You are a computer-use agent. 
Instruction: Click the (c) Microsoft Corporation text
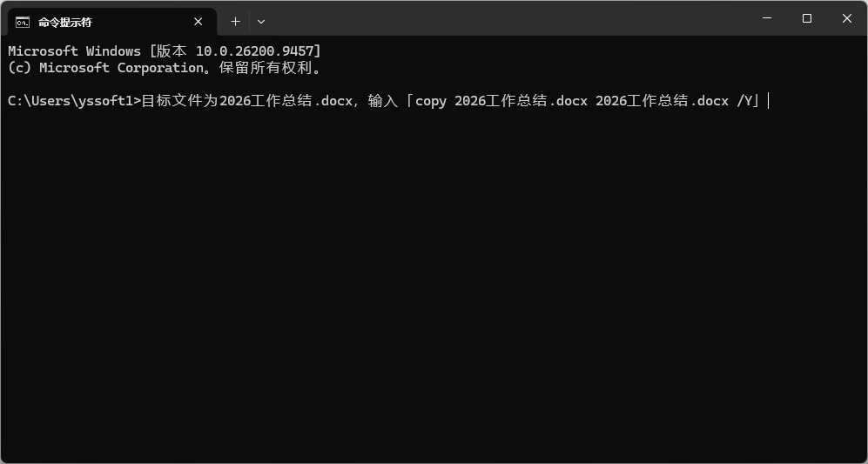point(105,68)
